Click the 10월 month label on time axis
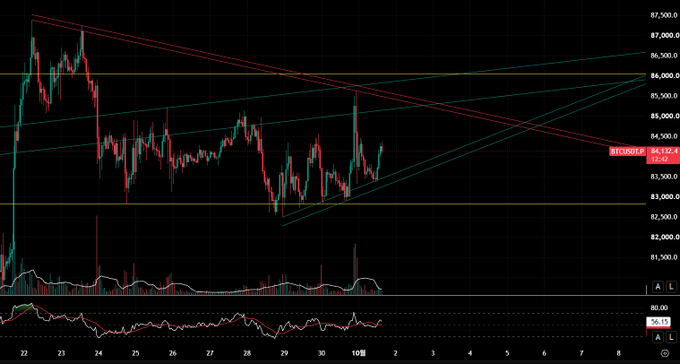 click(358, 352)
